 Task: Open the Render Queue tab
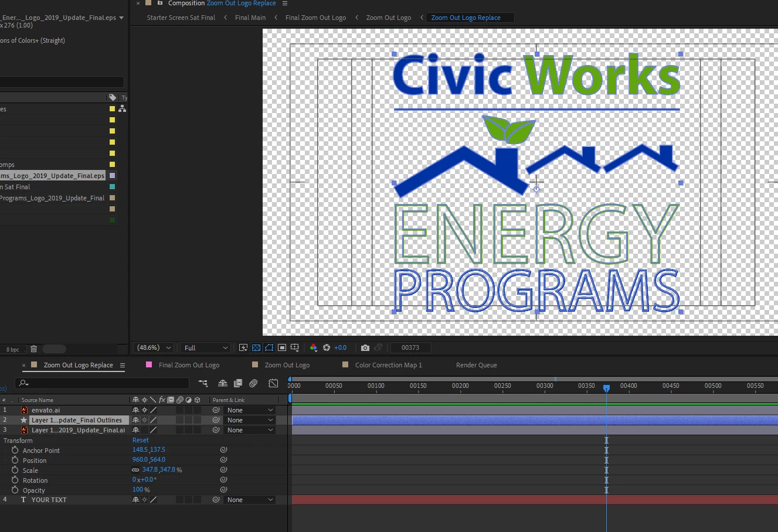pyautogui.click(x=477, y=365)
